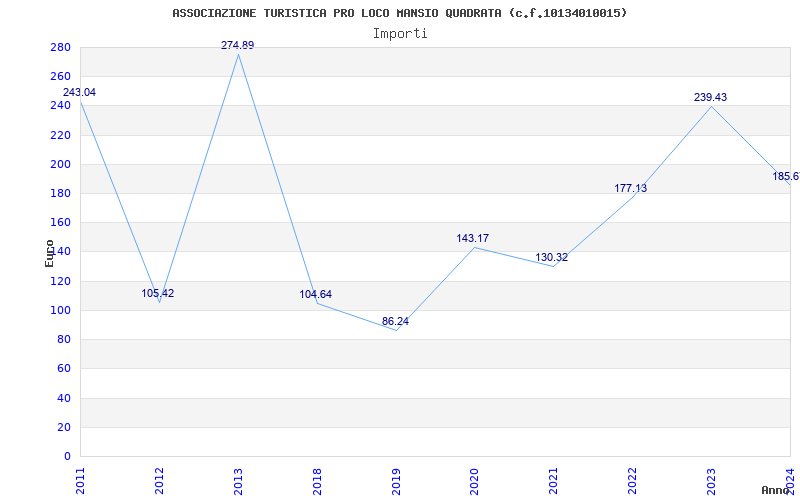Image resolution: width=800 pixels, height=500 pixels.
Task: Click the 120 y-axis tick label
Action: [x=60, y=281]
